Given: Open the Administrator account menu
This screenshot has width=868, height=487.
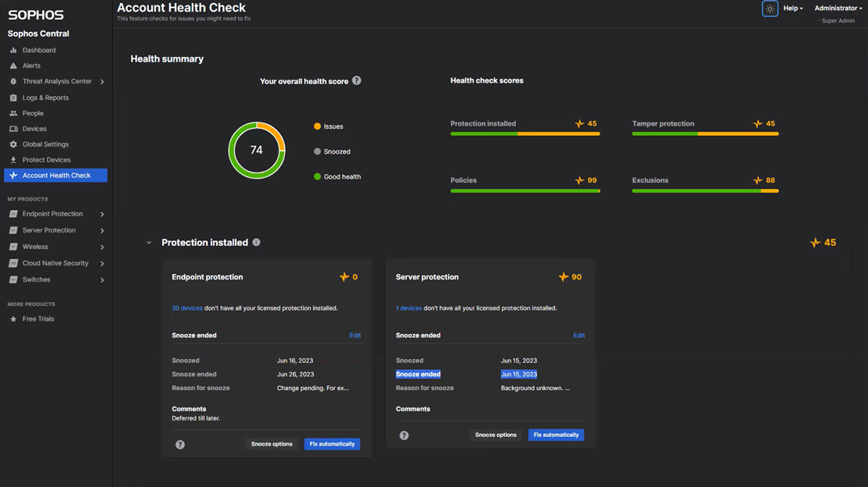Looking at the screenshot, I should [837, 8].
